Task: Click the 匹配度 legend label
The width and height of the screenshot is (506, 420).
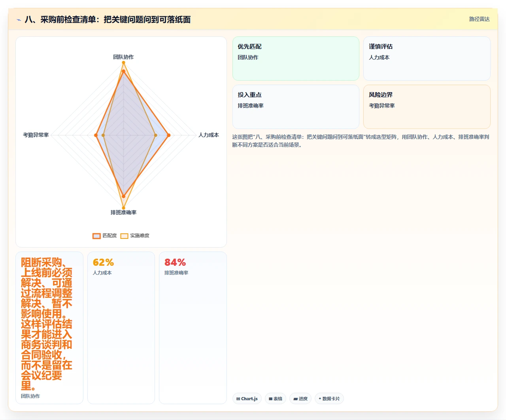Action: [x=110, y=236]
